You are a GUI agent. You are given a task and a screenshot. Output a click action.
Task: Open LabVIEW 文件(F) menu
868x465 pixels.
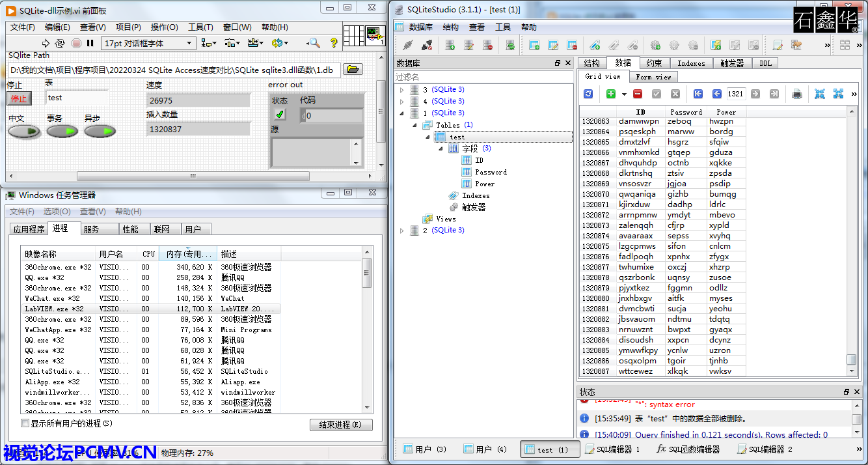click(x=23, y=27)
